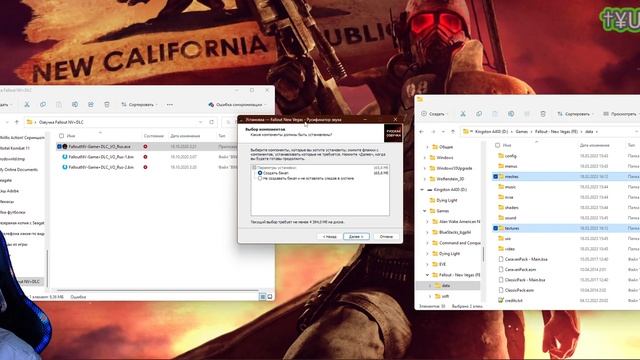Sort data window by Имя column header
640x360 pixels.
507,145
